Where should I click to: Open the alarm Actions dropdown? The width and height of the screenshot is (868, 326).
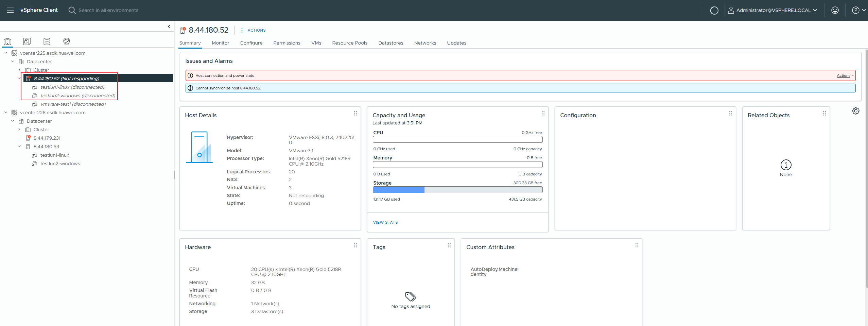(845, 75)
